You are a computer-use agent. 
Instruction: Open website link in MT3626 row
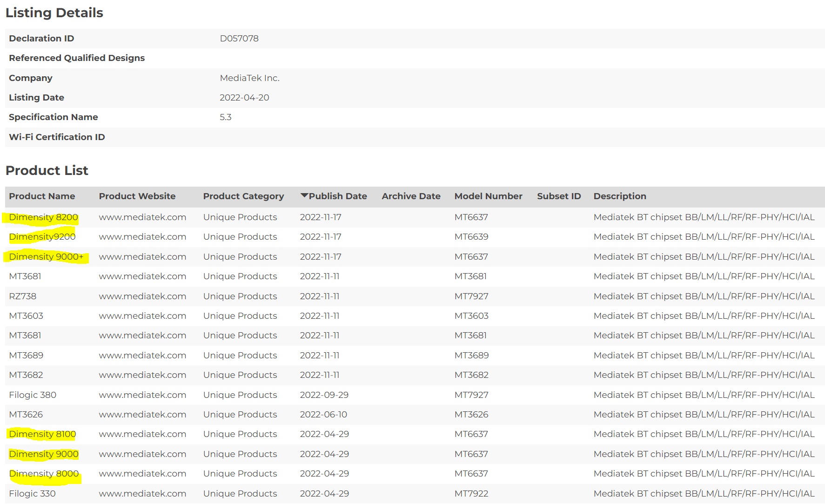(142, 415)
